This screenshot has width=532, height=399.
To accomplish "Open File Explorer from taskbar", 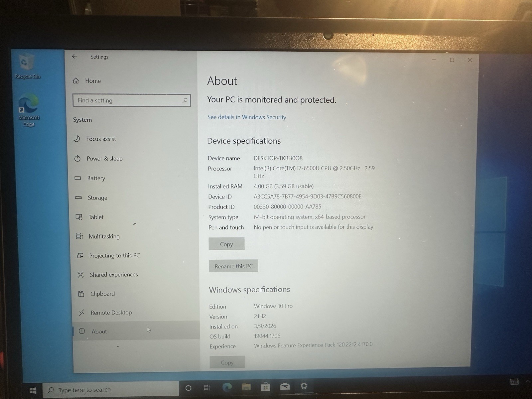I will pyautogui.click(x=246, y=387).
